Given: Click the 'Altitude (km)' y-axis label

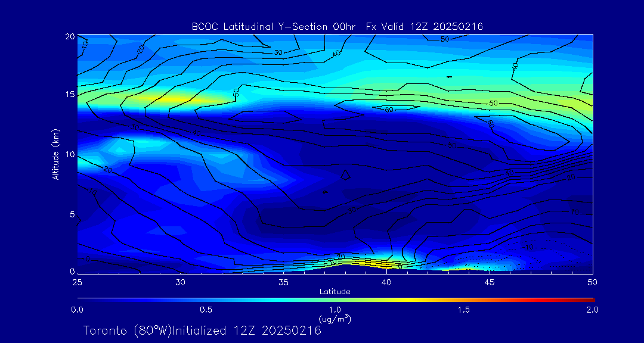Looking at the screenshot, I should (55, 154).
